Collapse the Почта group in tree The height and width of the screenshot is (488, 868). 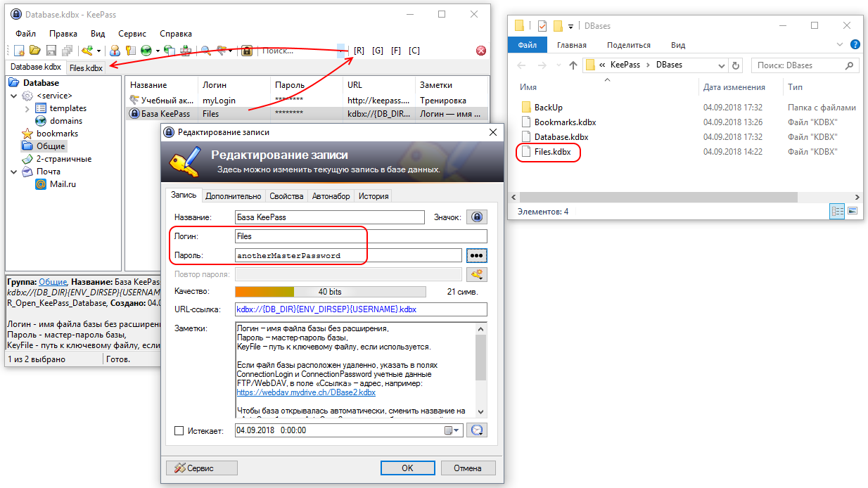pos(14,172)
